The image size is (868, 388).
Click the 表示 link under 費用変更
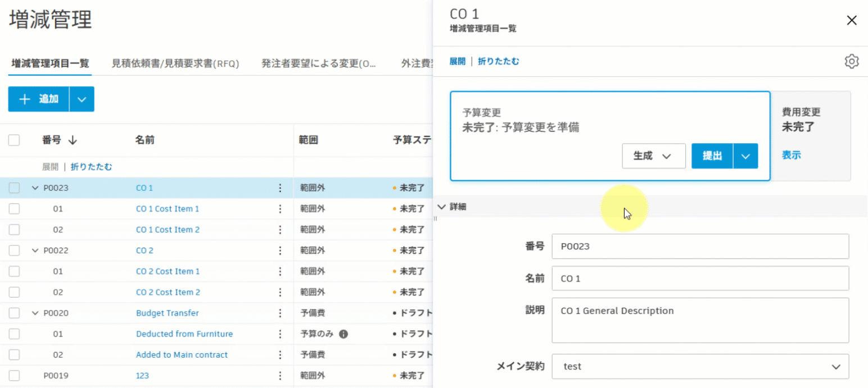point(792,155)
